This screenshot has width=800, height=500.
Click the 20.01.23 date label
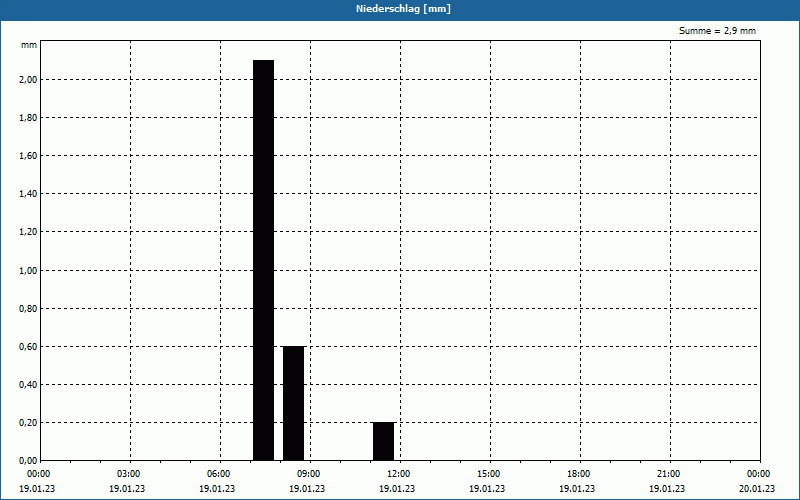click(x=757, y=489)
